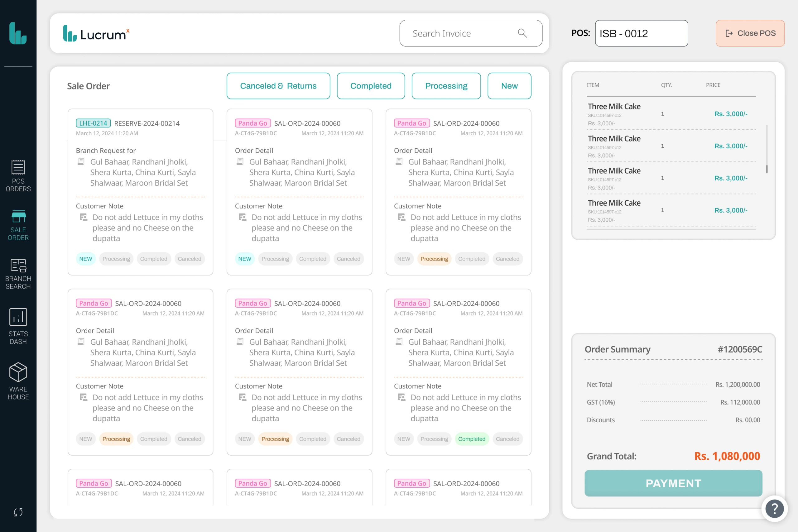
Task: Close the POS session
Action: tap(750, 33)
